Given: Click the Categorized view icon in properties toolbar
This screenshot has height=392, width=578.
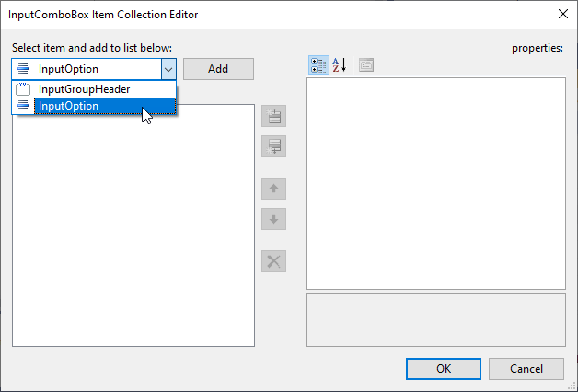Looking at the screenshot, I should pyautogui.click(x=318, y=65).
